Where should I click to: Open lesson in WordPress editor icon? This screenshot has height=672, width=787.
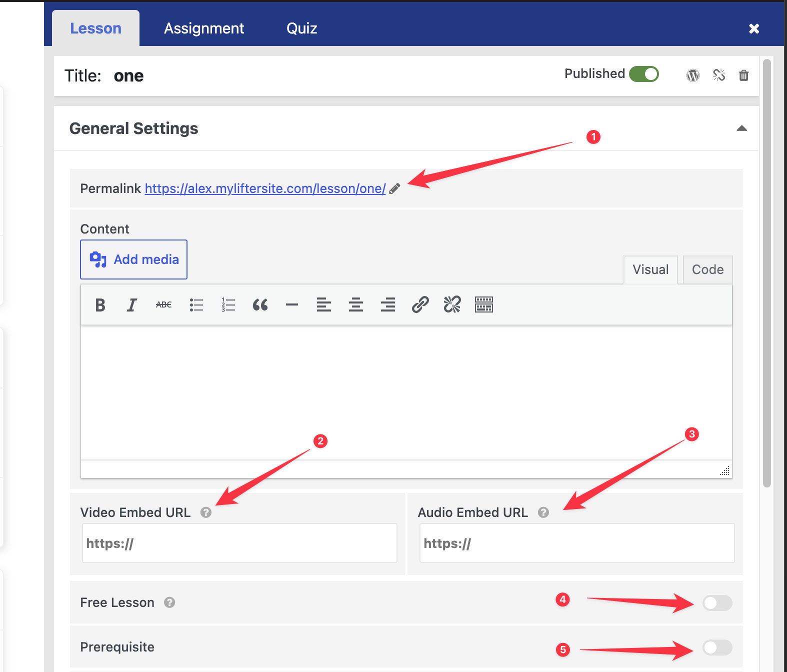point(693,75)
